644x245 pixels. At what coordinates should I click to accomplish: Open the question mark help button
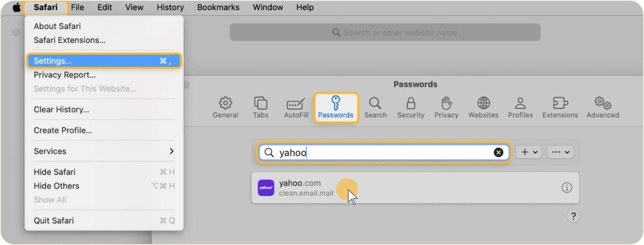(573, 216)
